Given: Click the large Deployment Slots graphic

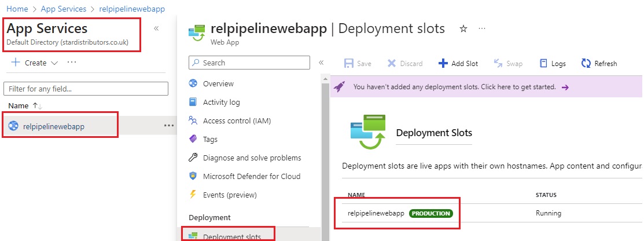Looking at the screenshot, I should (x=368, y=132).
